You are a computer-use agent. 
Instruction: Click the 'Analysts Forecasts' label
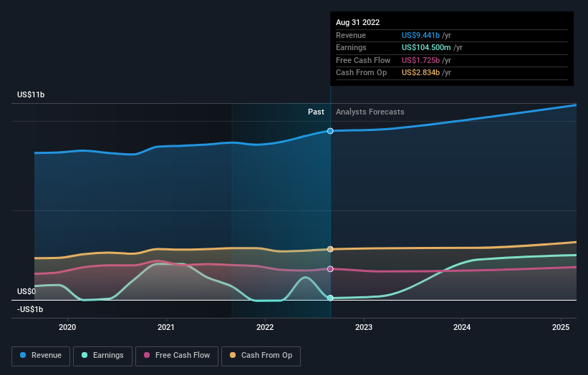[370, 112]
